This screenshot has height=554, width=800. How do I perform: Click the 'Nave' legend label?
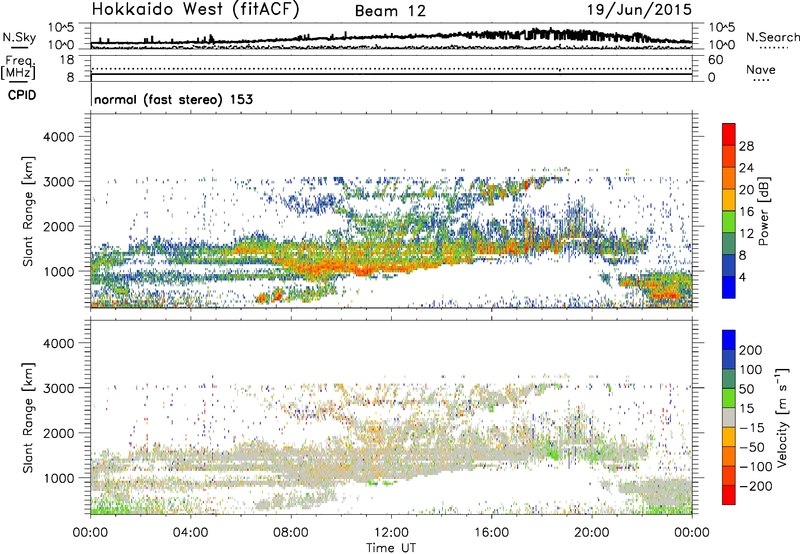761,69
